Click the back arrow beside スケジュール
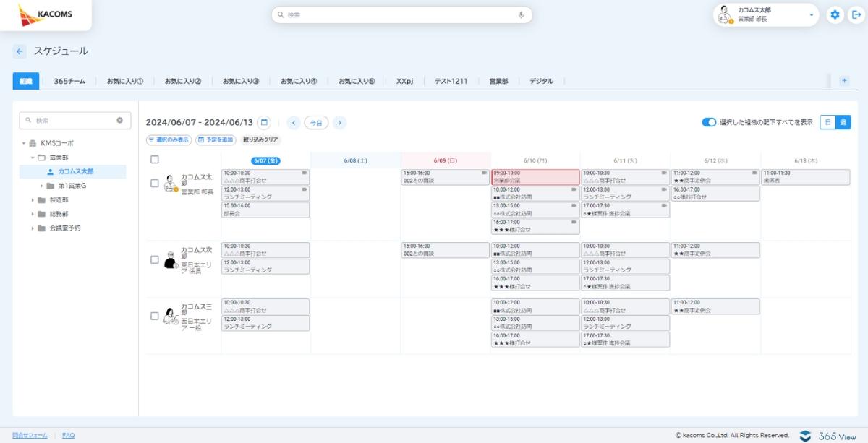 click(20, 51)
